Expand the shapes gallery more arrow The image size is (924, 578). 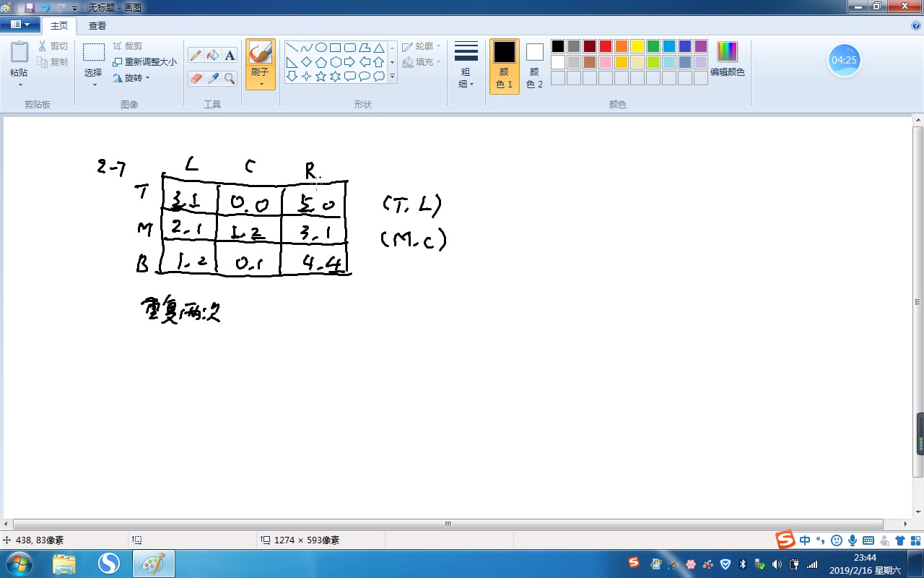(393, 76)
